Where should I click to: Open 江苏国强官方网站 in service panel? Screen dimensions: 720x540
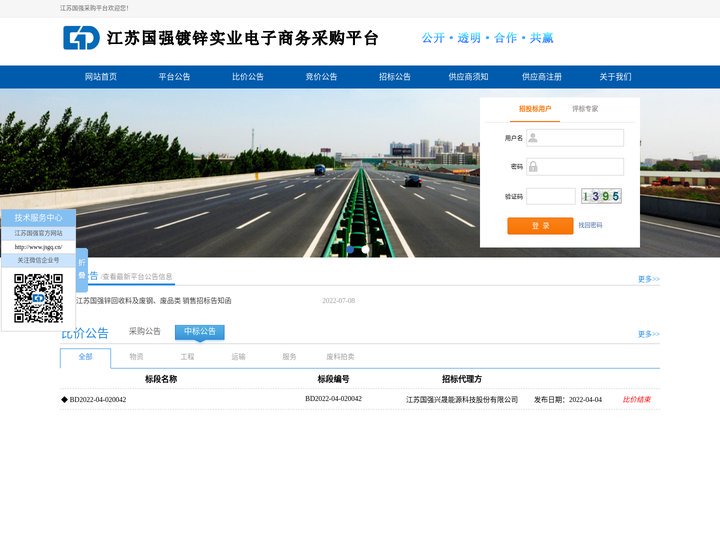pyautogui.click(x=38, y=233)
